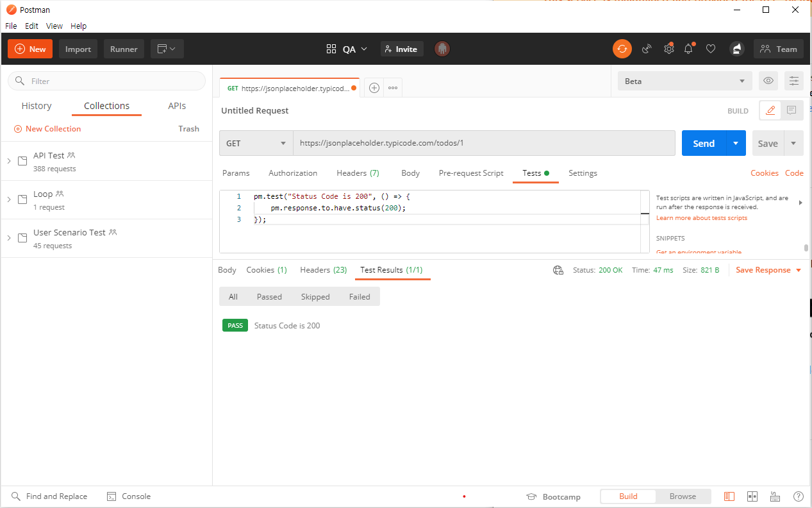This screenshot has width=812, height=508.
Task: Open the Send button dropdown arrow
Action: [736, 143]
